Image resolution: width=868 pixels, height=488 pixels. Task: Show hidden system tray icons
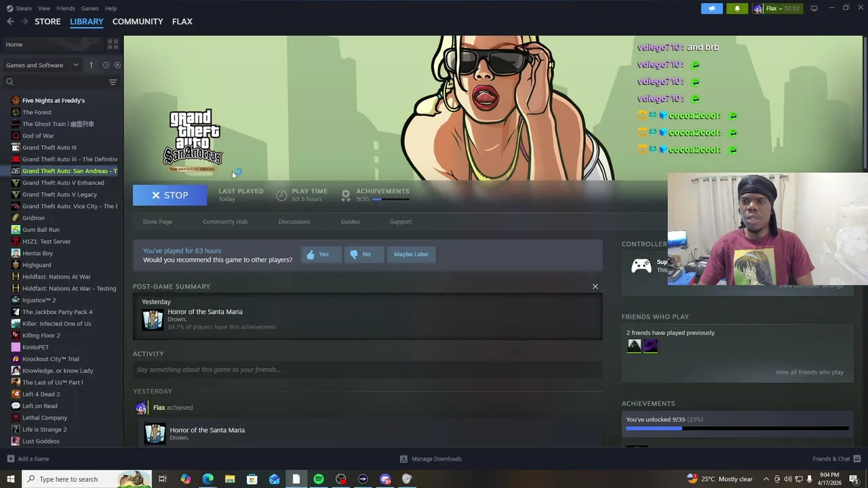(766, 479)
